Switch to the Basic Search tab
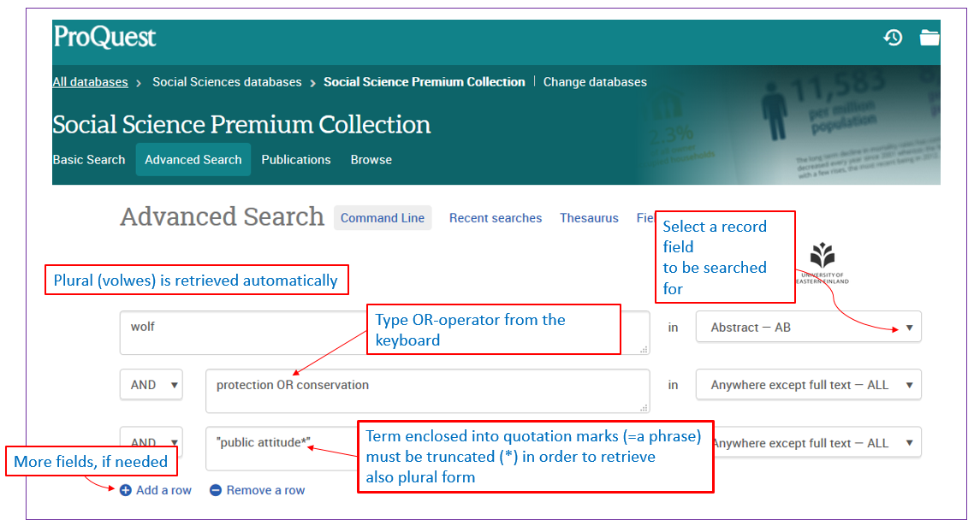This screenshot has height=532, width=980. click(89, 160)
